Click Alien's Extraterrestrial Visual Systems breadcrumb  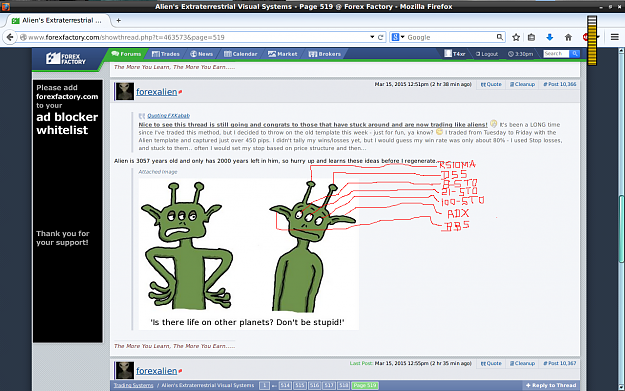pyautogui.click(x=208, y=385)
